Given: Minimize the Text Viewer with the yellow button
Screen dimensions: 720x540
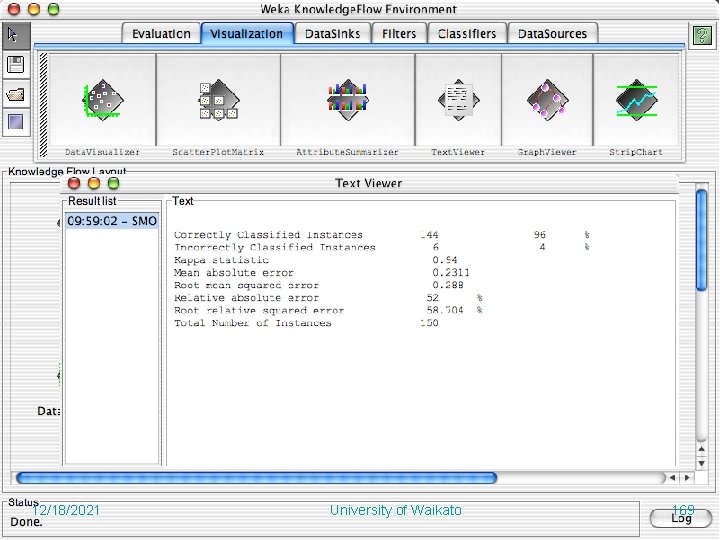Looking at the screenshot, I should pyautogui.click(x=94, y=183).
